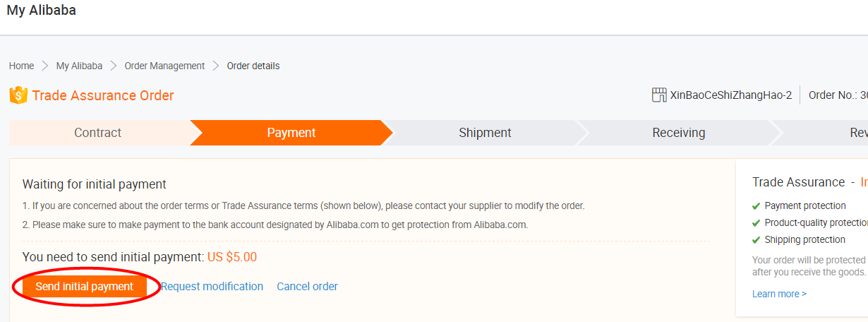Click the Product-quality protection checkmark icon
This screenshot has height=322, width=868.
coord(757,223)
